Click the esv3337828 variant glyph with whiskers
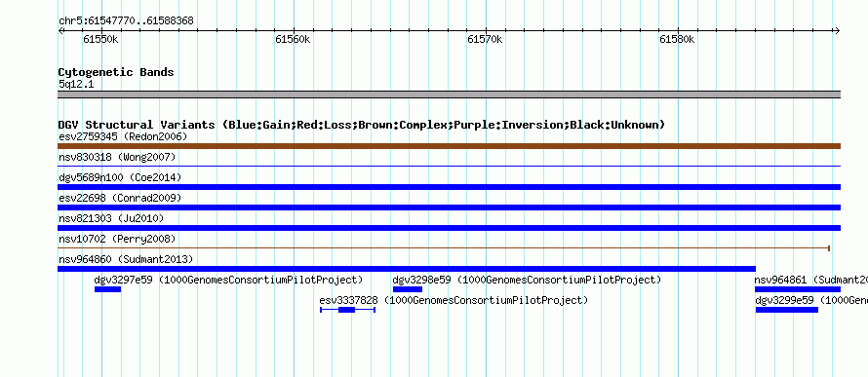This screenshot has height=377, width=868. point(347,310)
